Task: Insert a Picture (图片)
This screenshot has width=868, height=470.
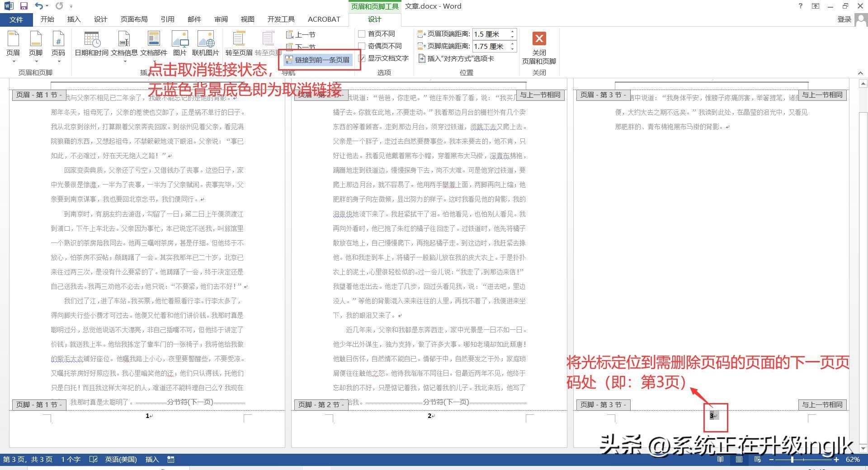Action: 180,44
